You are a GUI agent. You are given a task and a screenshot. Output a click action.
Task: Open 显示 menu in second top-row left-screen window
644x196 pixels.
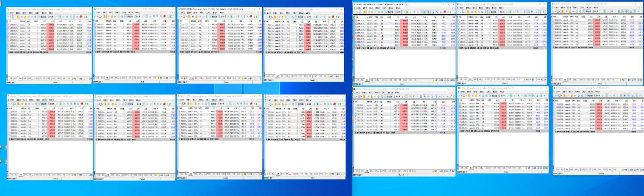pos(105,13)
